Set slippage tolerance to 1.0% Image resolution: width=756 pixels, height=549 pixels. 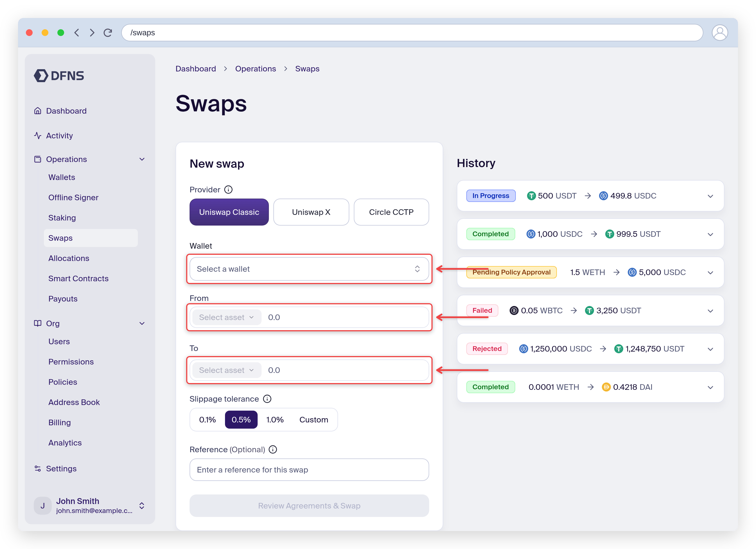pos(275,420)
